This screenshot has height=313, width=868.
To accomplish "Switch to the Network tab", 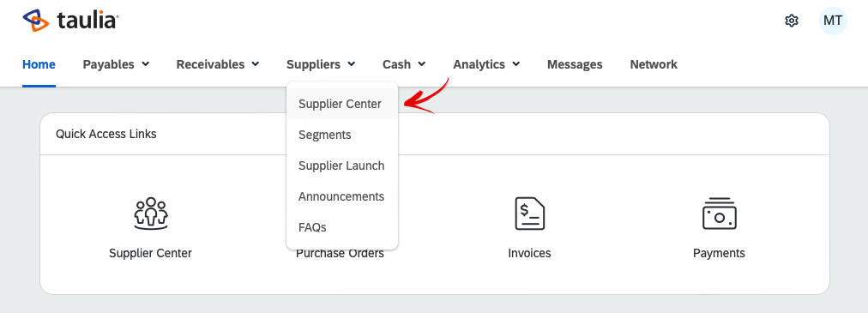I will 654,64.
